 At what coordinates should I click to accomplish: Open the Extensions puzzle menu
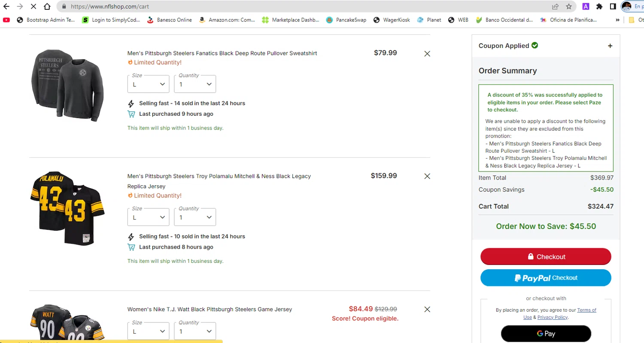pyautogui.click(x=599, y=6)
